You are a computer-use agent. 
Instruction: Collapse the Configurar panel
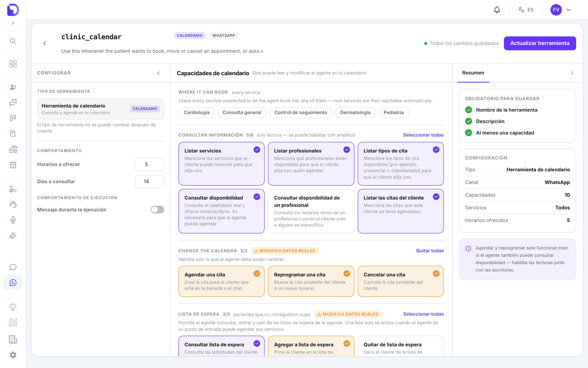pyautogui.click(x=158, y=73)
